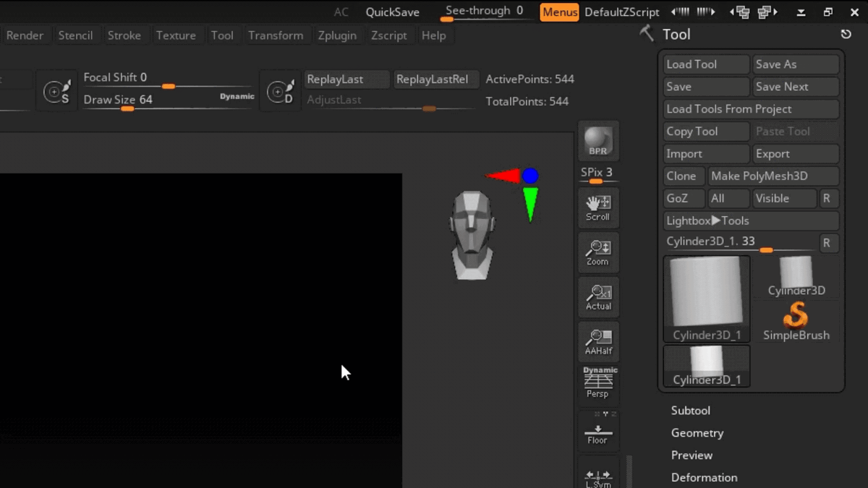The width and height of the screenshot is (868, 488).
Task: Click the green Y axis cone
Action: coord(530,205)
